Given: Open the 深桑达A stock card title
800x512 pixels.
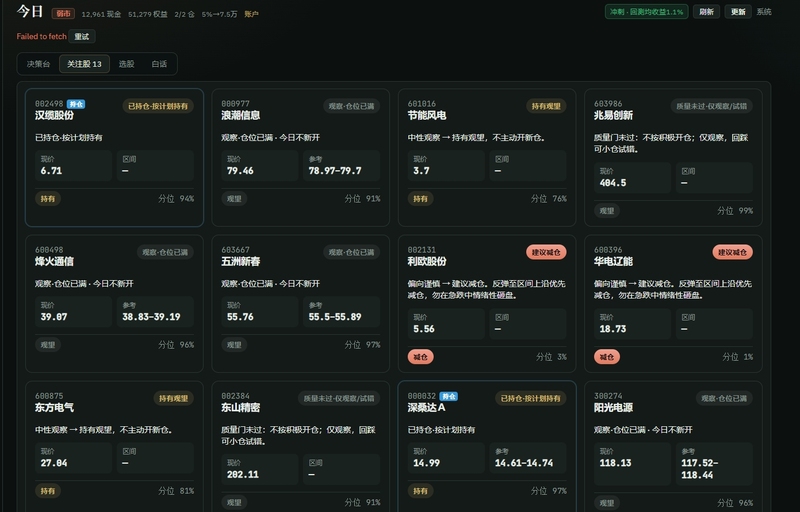Looking at the screenshot, I should pyautogui.click(x=427, y=407).
